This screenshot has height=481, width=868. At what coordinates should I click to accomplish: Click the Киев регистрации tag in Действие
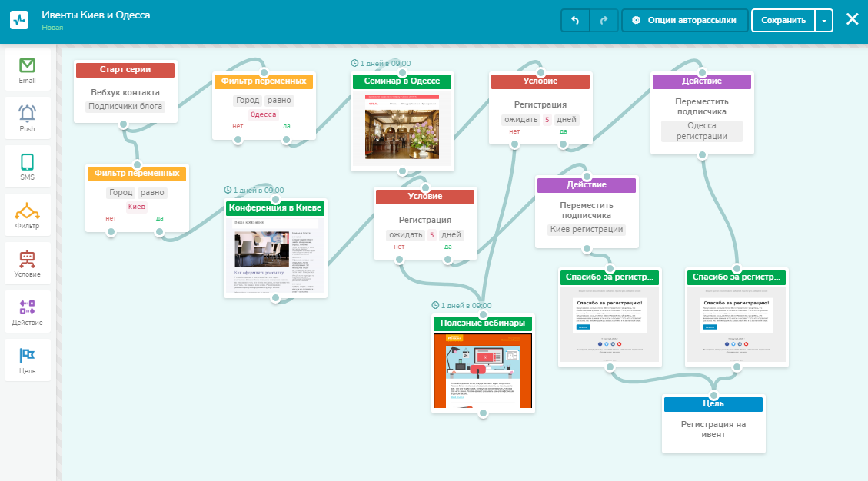click(586, 229)
